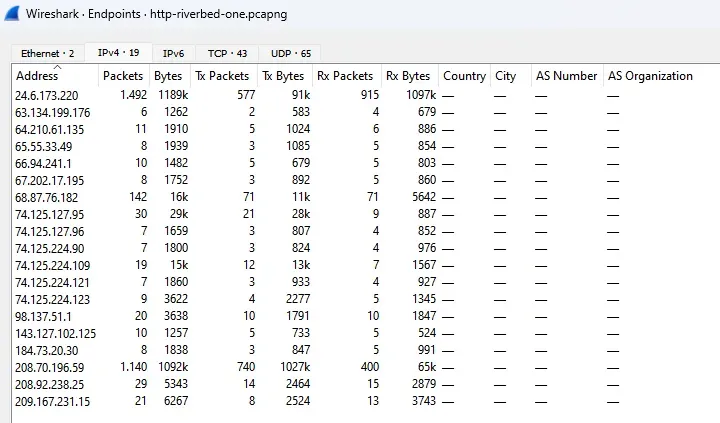Click Packets value 142 for 68.87.76.182
This screenshot has height=423, width=720.
[x=138, y=197]
